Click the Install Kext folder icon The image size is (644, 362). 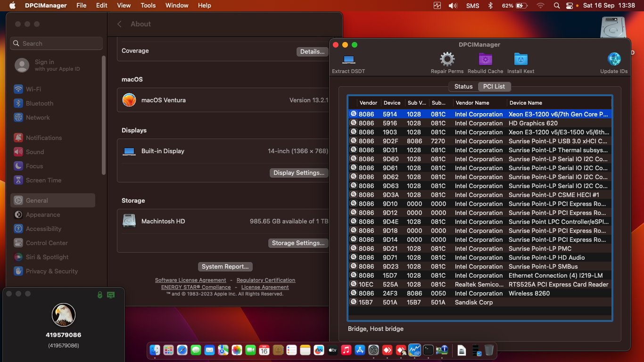520,59
